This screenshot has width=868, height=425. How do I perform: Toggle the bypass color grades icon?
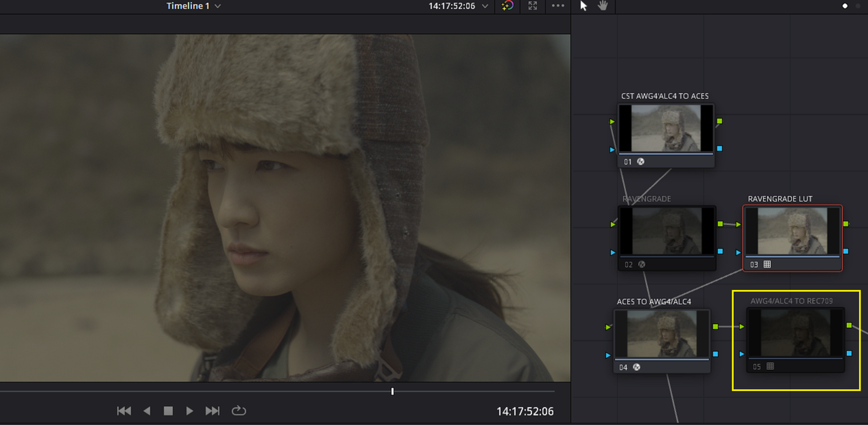point(507,6)
